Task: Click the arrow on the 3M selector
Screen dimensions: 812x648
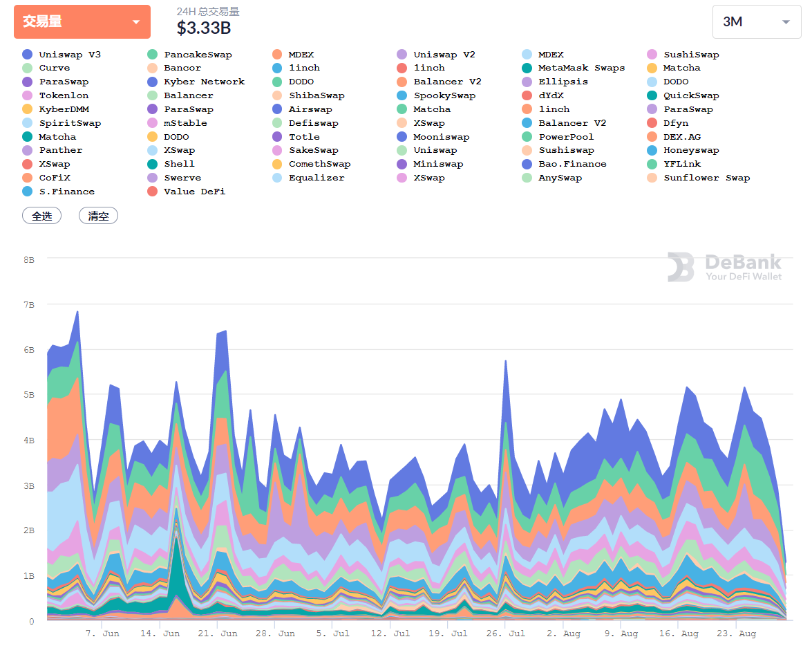Action: click(x=786, y=22)
